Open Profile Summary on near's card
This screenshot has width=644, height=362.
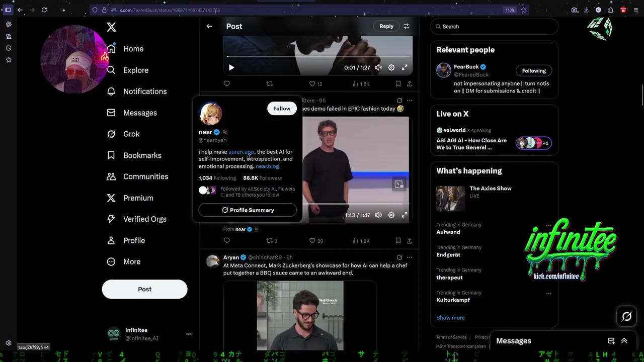pos(248,210)
